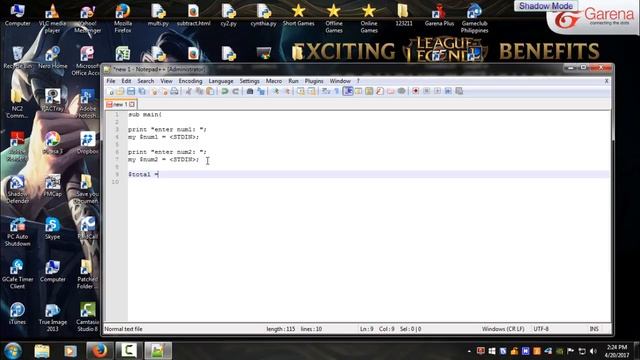Toggle synchronized horizontal scrolling
The height and width of the screenshot is (360, 640).
tap(311, 91)
